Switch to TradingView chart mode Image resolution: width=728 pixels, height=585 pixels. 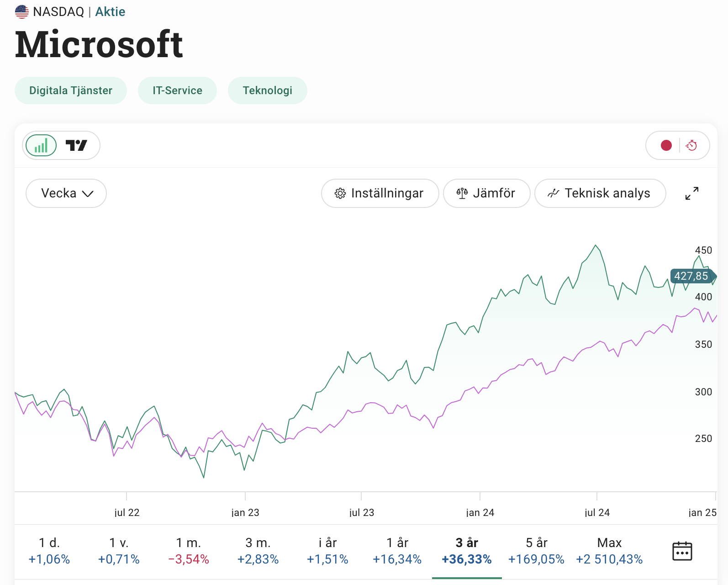click(x=76, y=146)
